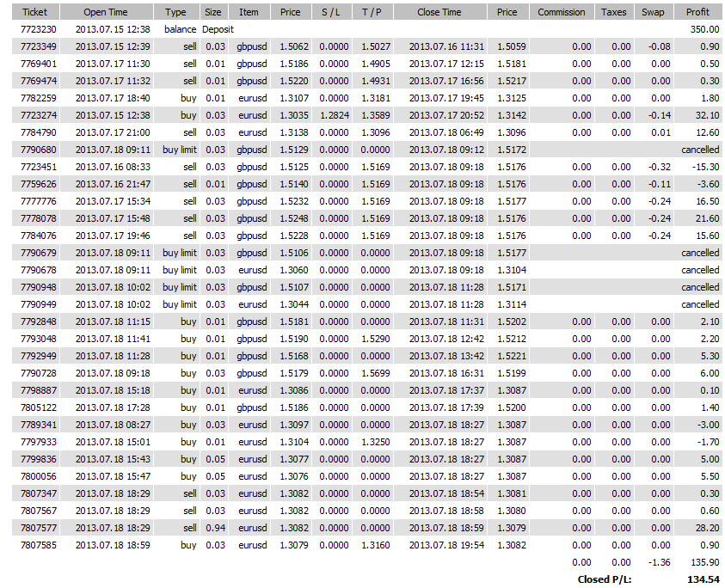Click the Closed P/L label

pyautogui.click(x=605, y=579)
